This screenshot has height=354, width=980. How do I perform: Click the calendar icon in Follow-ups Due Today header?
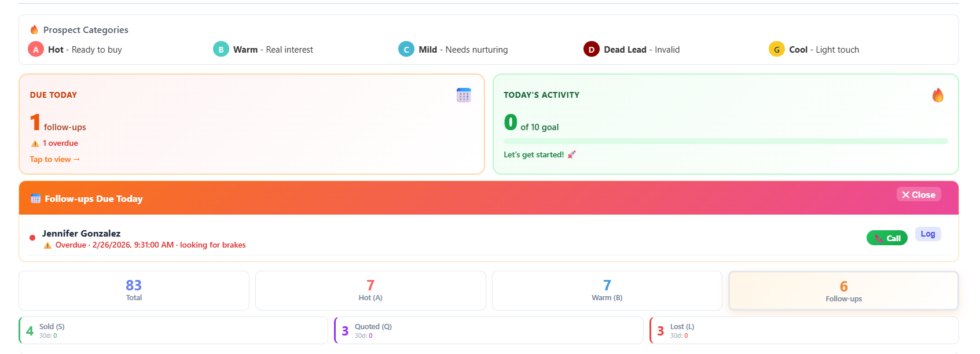tap(35, 198)
